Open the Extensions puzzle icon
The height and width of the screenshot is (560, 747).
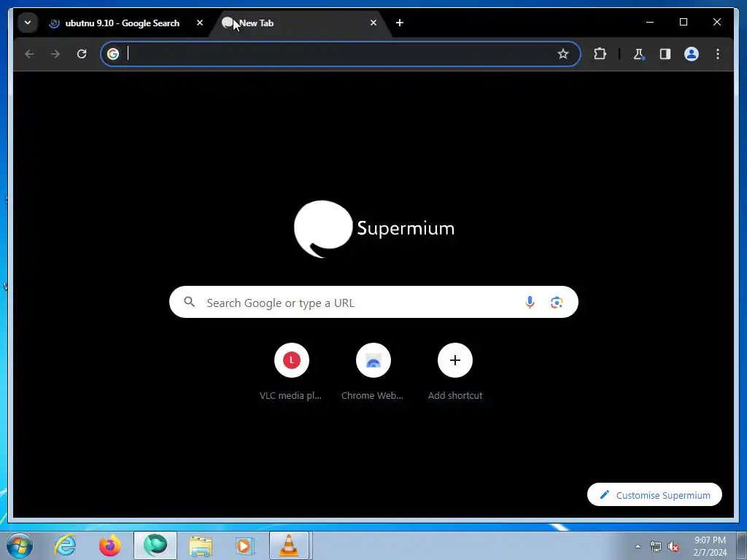600,54
